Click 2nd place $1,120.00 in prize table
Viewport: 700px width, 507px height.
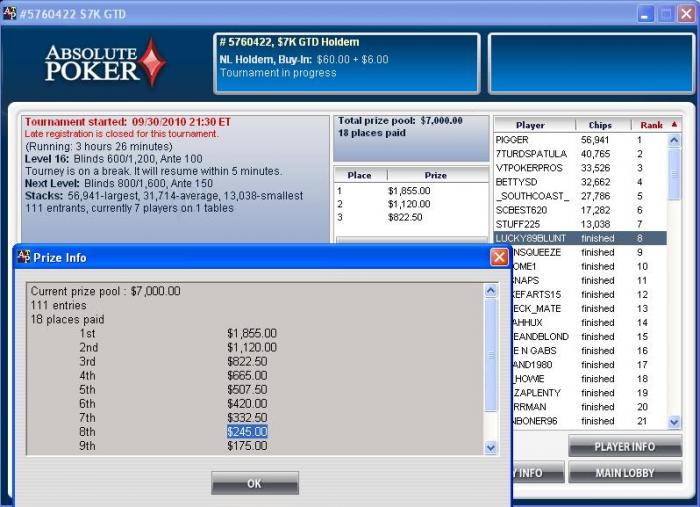tap(409, 204)
